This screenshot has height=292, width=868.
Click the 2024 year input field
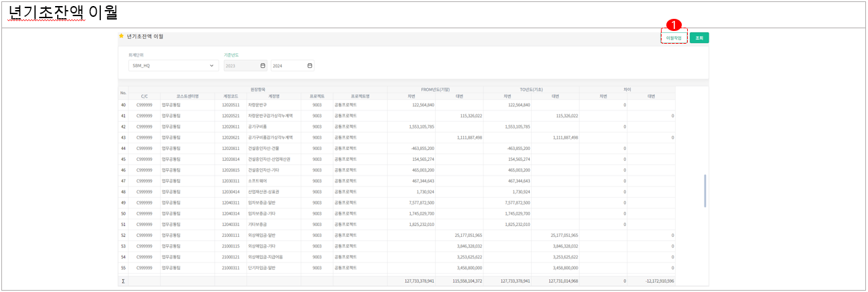pyautogui.click(x=288, y=66)
